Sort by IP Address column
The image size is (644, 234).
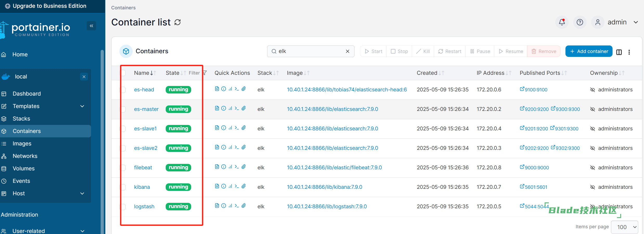point(494,73)
